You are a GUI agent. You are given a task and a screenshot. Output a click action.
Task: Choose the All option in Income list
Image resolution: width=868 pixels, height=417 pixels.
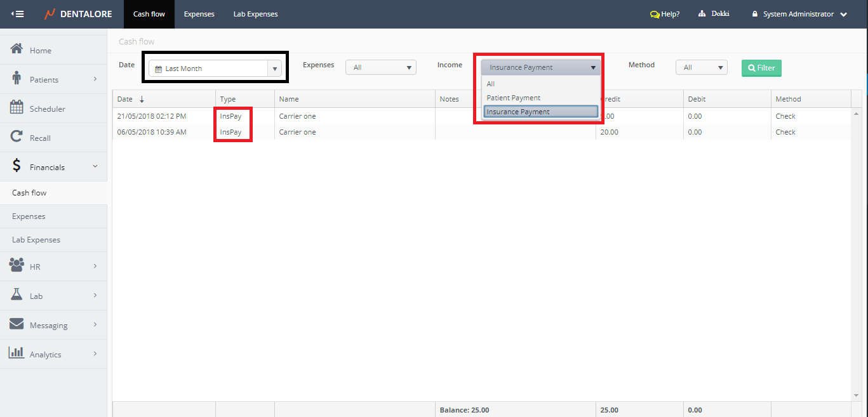[x=491, y=84]
